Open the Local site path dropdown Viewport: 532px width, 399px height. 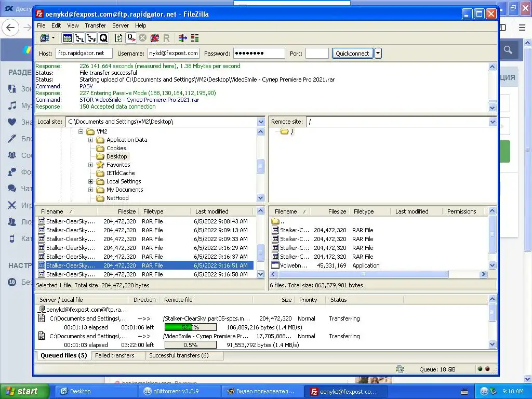click(261, 122)
